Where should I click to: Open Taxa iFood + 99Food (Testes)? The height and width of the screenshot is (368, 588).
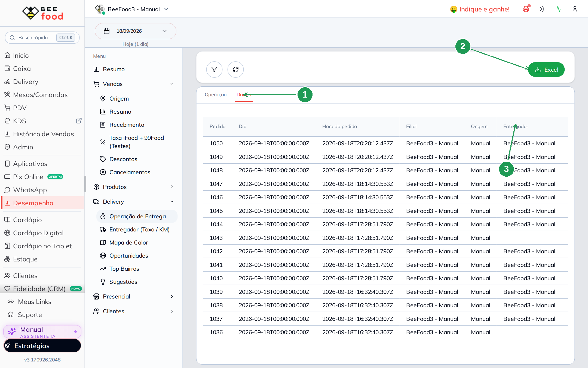pos(137,142)
